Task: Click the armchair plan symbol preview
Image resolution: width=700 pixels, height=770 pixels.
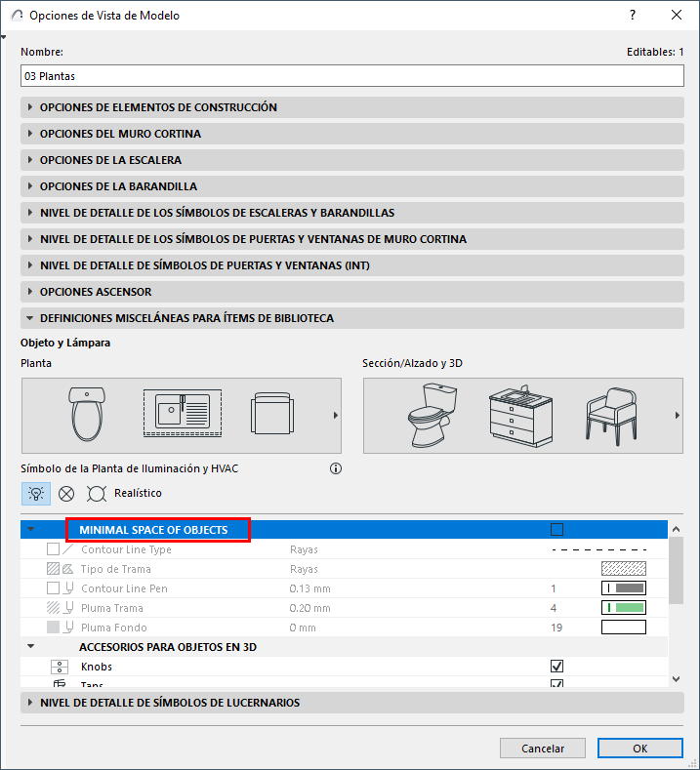Action: pyautogui.click(x=272, y=413)
